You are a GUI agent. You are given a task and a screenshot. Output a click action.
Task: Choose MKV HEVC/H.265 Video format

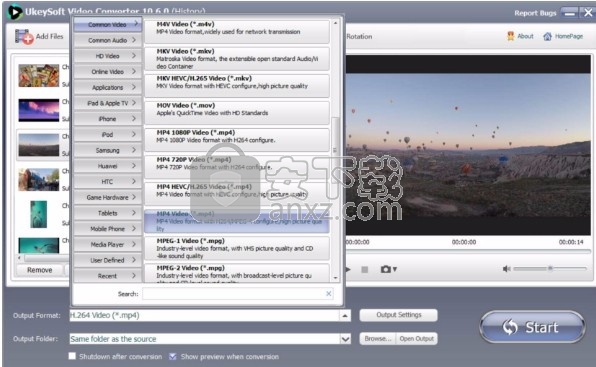coord(237,85)
